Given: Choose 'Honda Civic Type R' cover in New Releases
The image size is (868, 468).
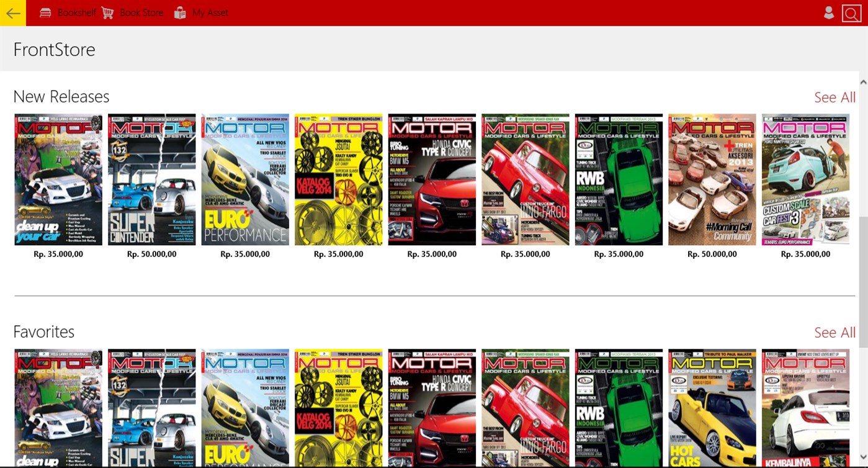Looking at the screenshot, I should 432,179.
